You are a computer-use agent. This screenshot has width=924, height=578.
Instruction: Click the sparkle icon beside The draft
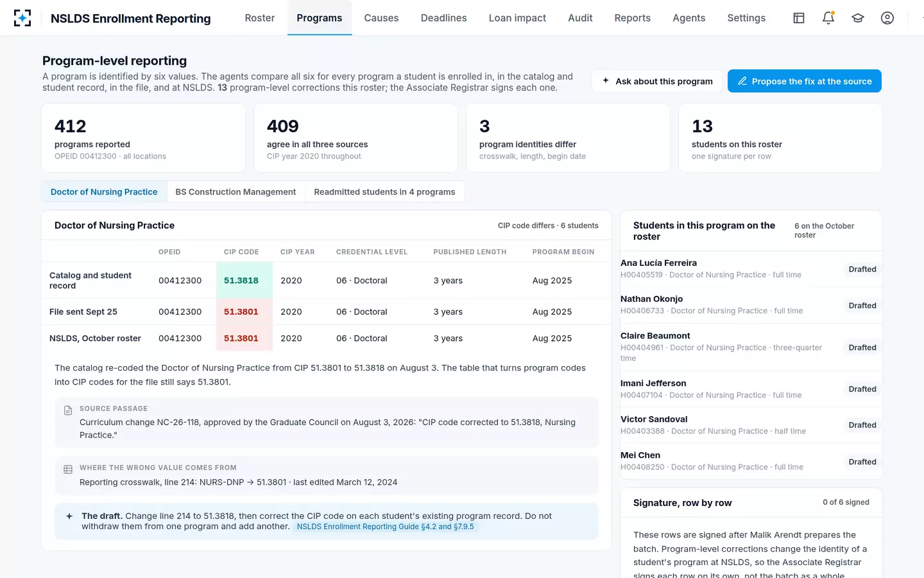(x=69, y=516)
